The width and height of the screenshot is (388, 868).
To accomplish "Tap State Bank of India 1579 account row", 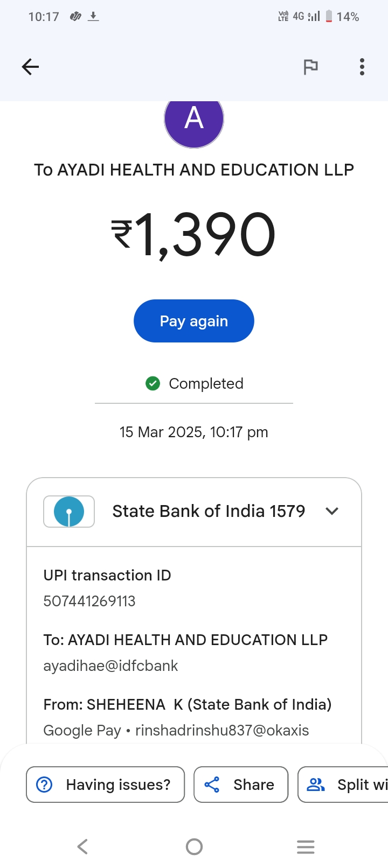I will [x=209, y=511].
